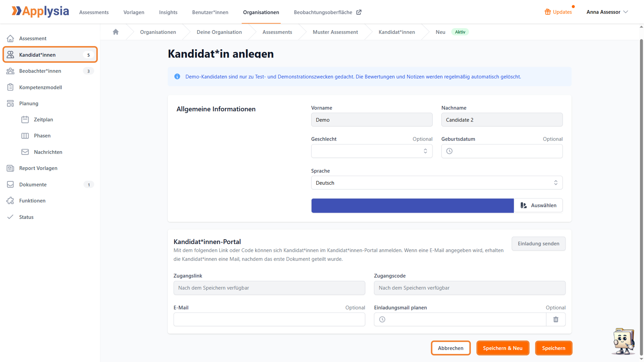Screen dimensions: 644x362
Task: Click the Nachrichten envelope icon
Action: tap(25, 152)
